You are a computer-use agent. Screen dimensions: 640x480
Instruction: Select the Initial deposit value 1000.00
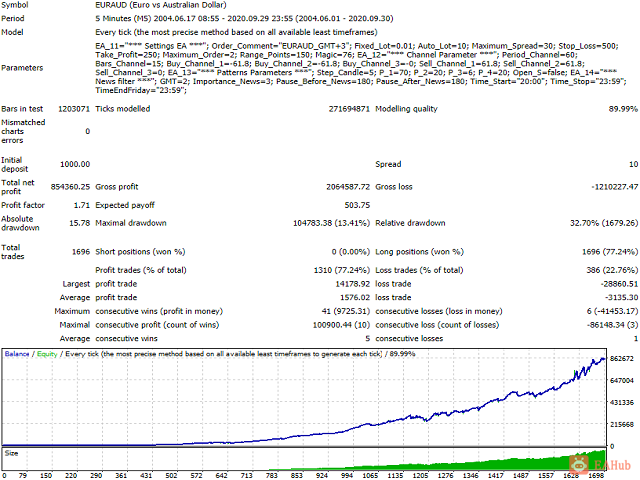pyautogui.click(x=75, y=164)
